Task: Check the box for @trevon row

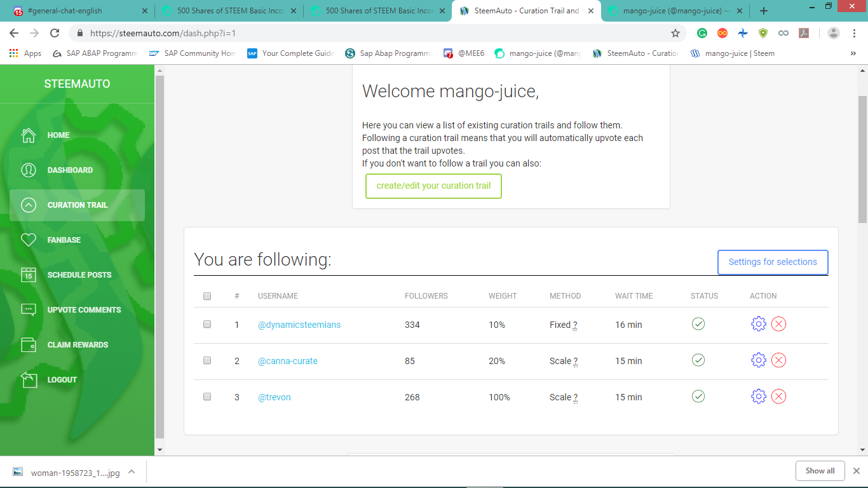Action: coord(207,396)
